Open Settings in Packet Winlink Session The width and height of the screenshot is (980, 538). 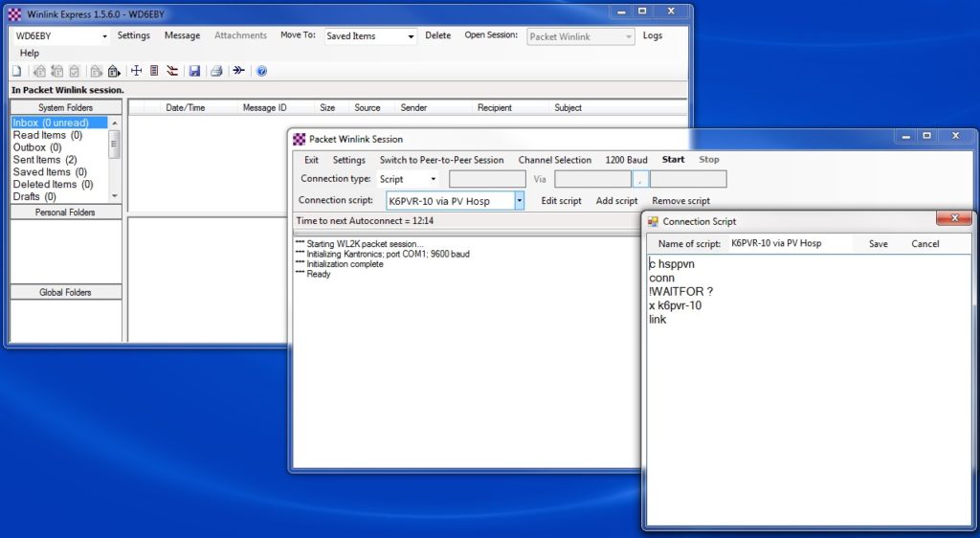coord(348,160)
